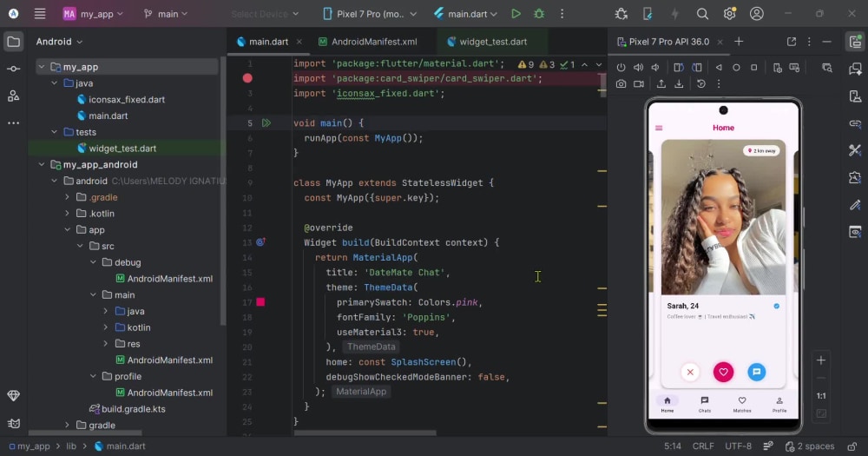This screenshot has height=456, width=868.
Task: Rotate the emulator right
Action: 697,68
